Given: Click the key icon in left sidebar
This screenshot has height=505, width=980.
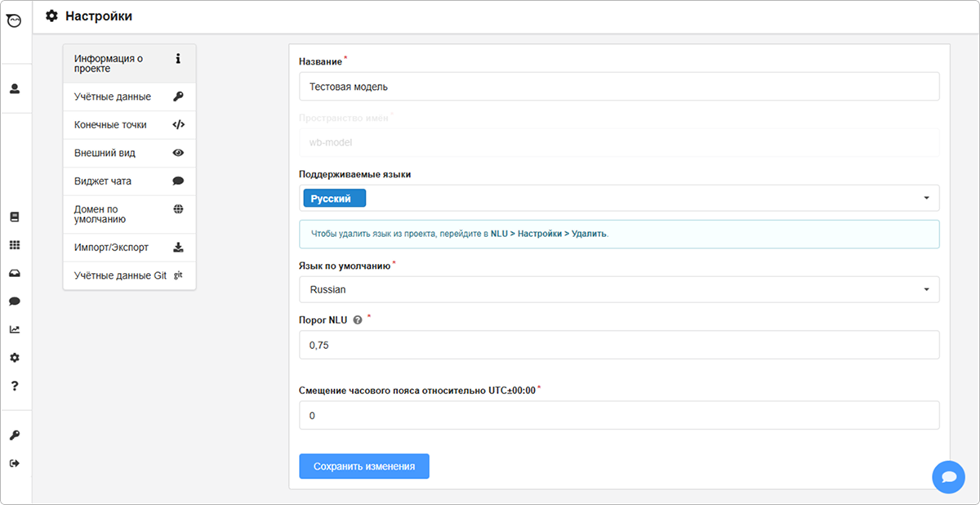Looking at the screenshot, I should (x=14, y=436).
